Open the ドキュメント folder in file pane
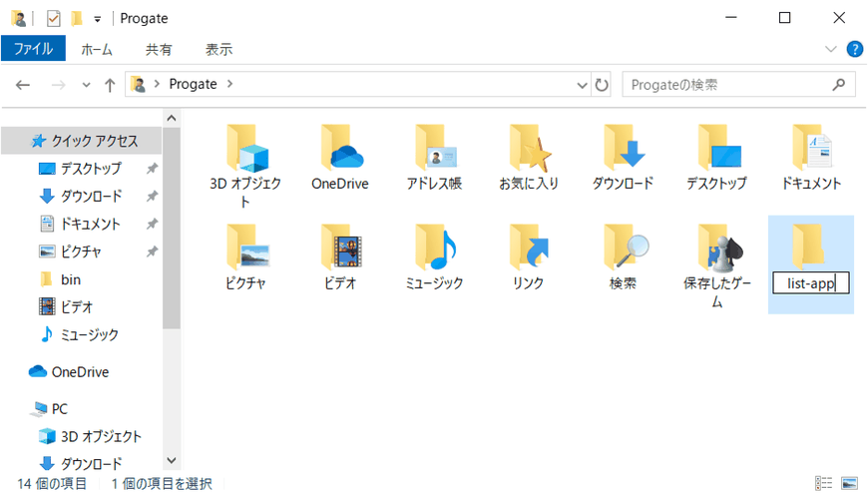Screen dimensions: 868x498 [811, 149]
